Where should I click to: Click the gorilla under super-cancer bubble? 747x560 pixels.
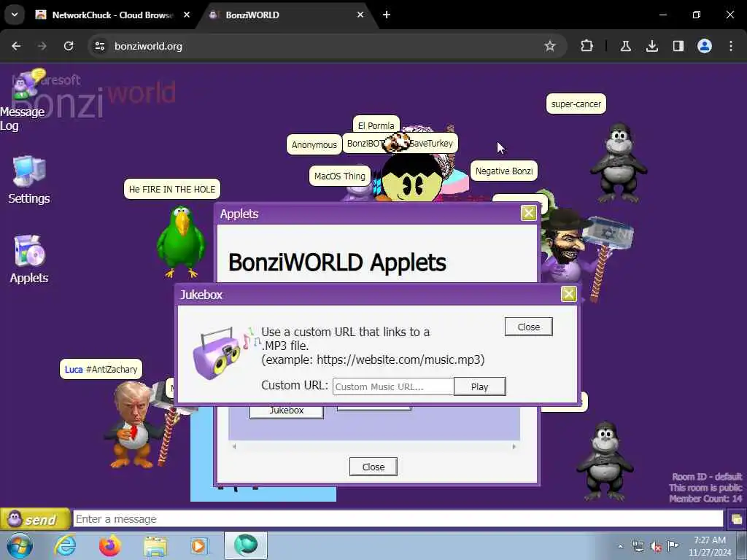click(619, 163)
